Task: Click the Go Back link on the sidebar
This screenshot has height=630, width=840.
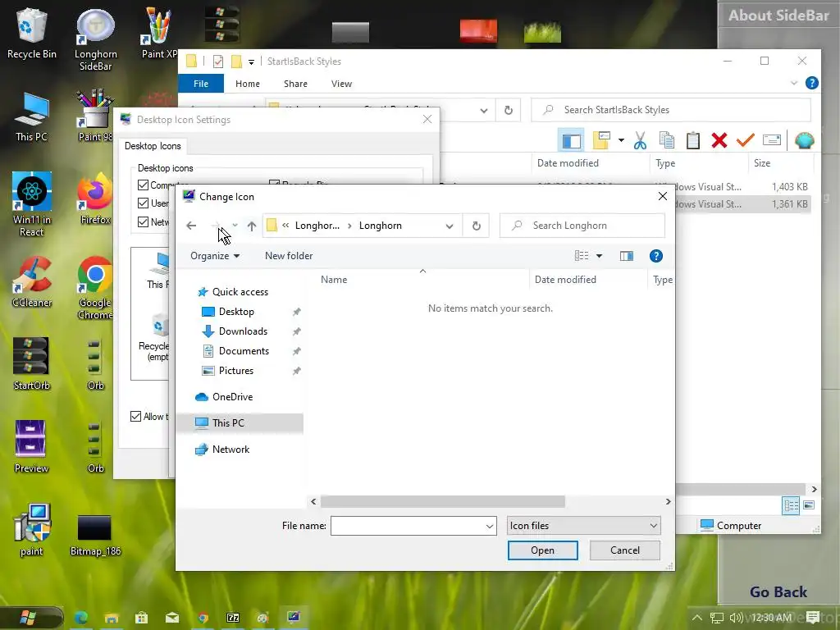Action: (778, 592)
